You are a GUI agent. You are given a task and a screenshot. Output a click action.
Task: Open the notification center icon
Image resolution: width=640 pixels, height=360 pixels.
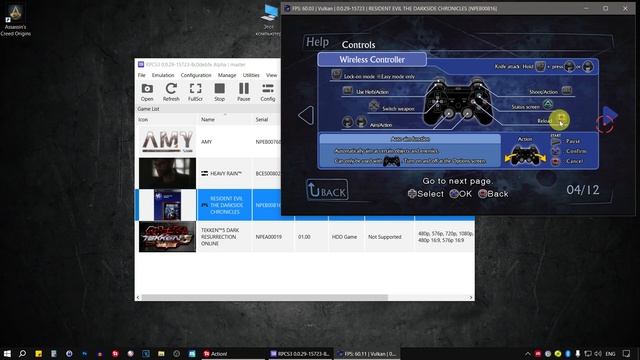tap(627, 354)
